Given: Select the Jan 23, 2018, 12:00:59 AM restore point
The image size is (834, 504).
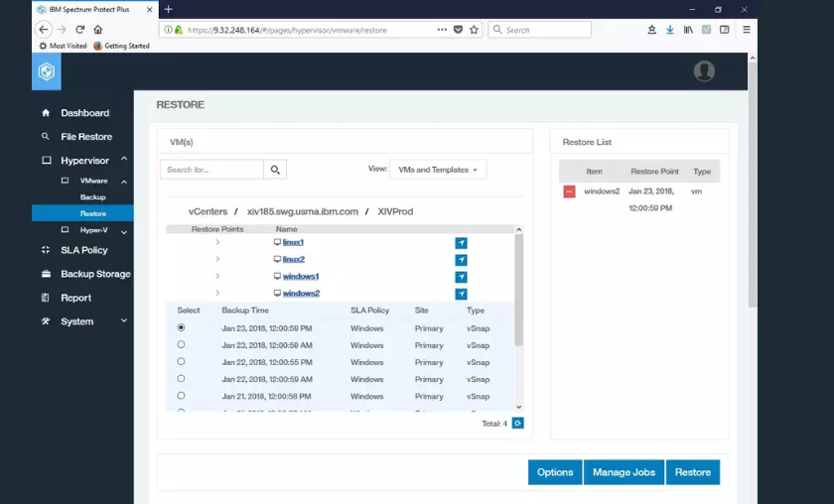Looking at the screenshot, I should (181, 345).
